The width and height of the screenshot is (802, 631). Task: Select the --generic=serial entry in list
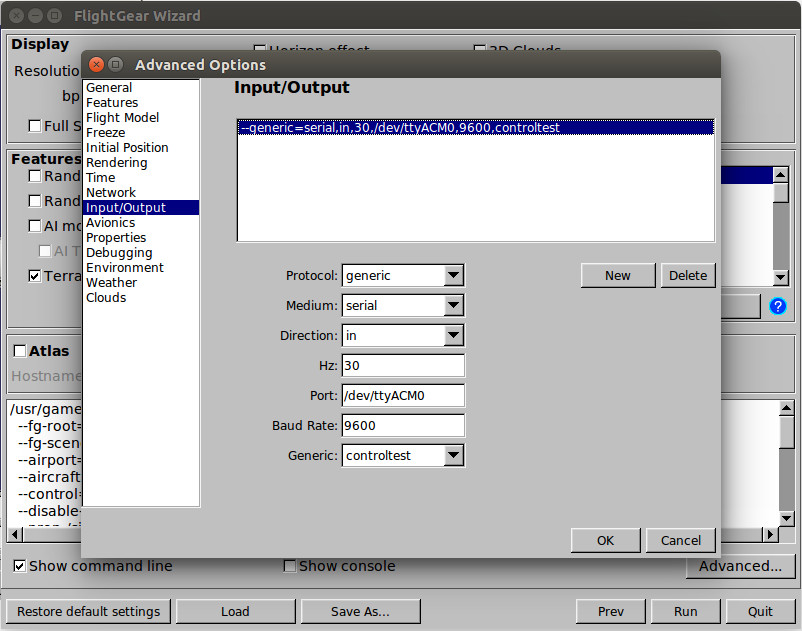(476, 127)
